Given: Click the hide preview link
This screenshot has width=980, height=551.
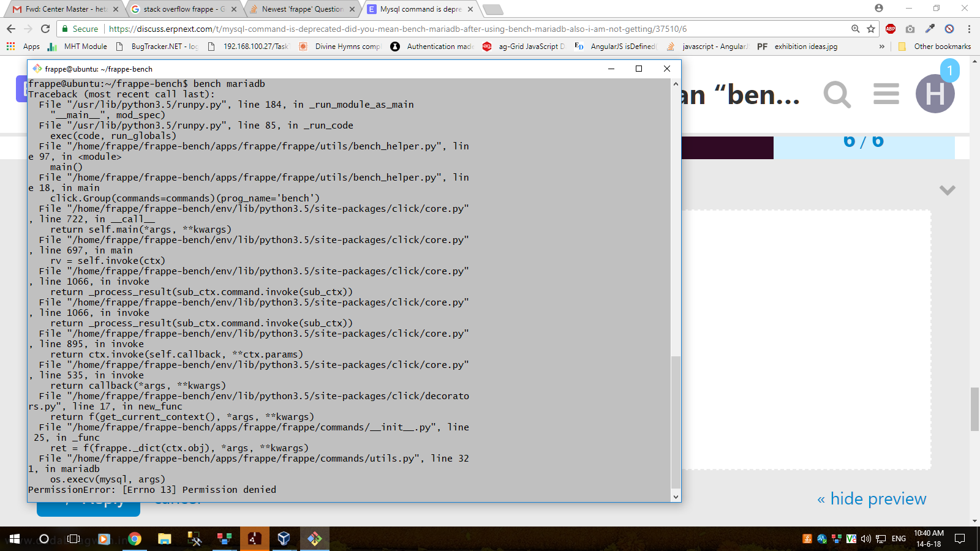Looking at the screenshot, I should 872,499.
